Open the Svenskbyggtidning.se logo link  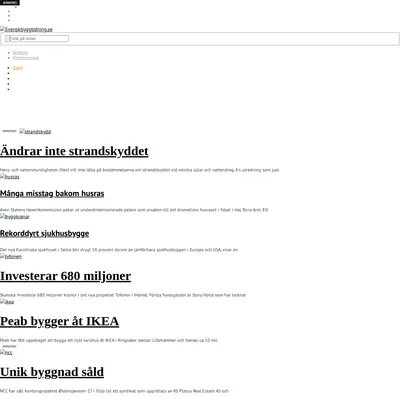click(x=26, y=29)
